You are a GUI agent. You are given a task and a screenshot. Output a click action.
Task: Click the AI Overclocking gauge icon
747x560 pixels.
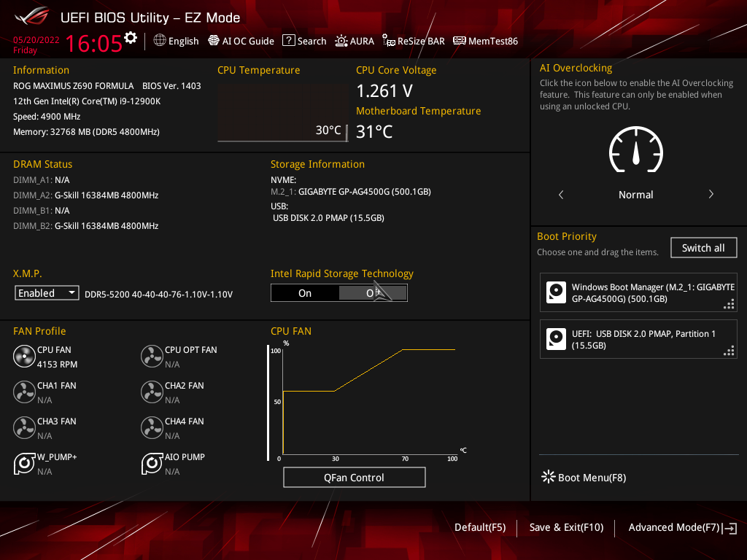[x=636, y=149]
